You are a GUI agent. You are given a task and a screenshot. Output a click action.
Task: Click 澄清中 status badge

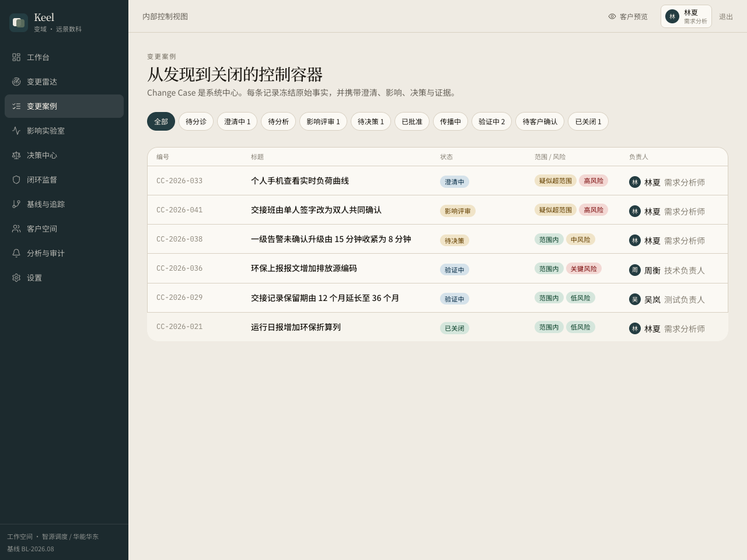[455, 182]
